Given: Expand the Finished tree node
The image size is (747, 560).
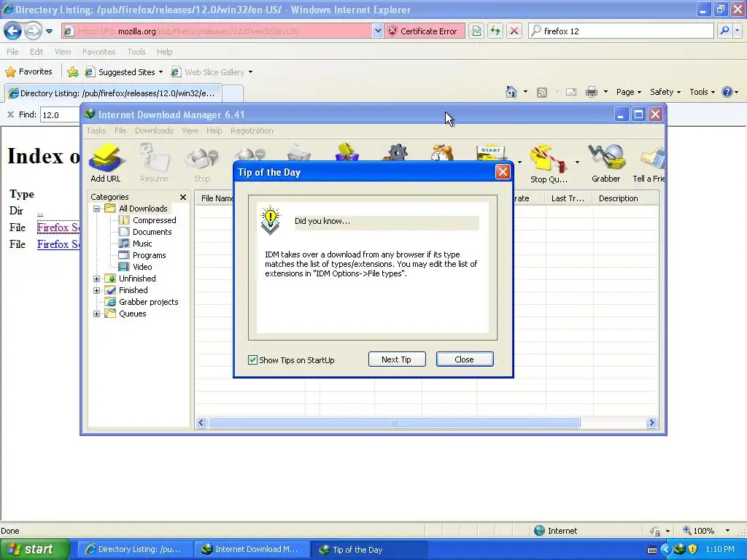Looking at the screenshot, I should [97, 290].
